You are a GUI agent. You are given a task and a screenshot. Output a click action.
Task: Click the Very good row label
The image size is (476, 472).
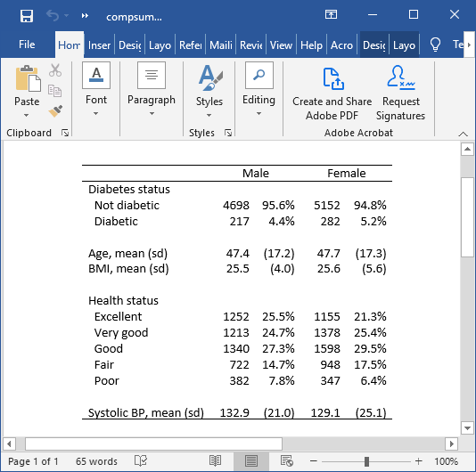coord(121,333)
